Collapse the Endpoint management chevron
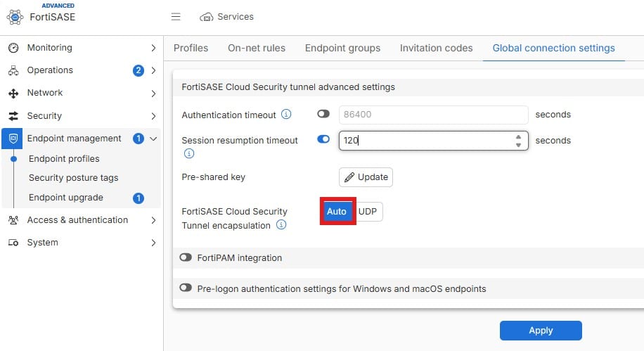 153,139
